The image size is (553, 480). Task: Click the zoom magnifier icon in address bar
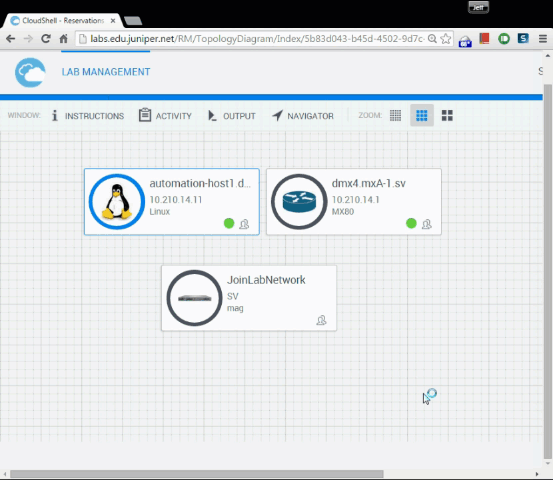432,38
